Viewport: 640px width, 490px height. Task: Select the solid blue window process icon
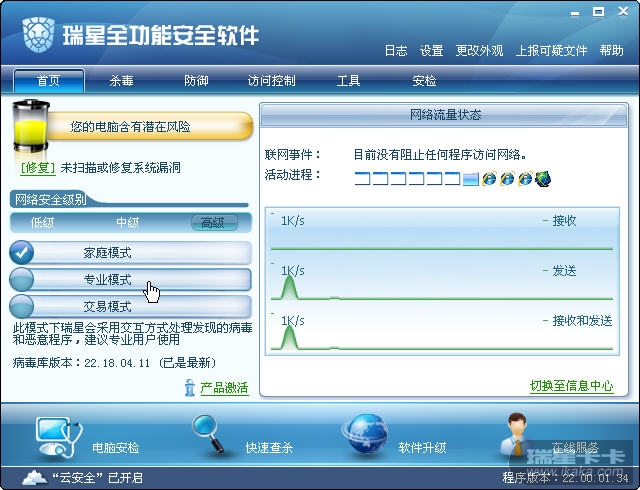pos(470,179)
